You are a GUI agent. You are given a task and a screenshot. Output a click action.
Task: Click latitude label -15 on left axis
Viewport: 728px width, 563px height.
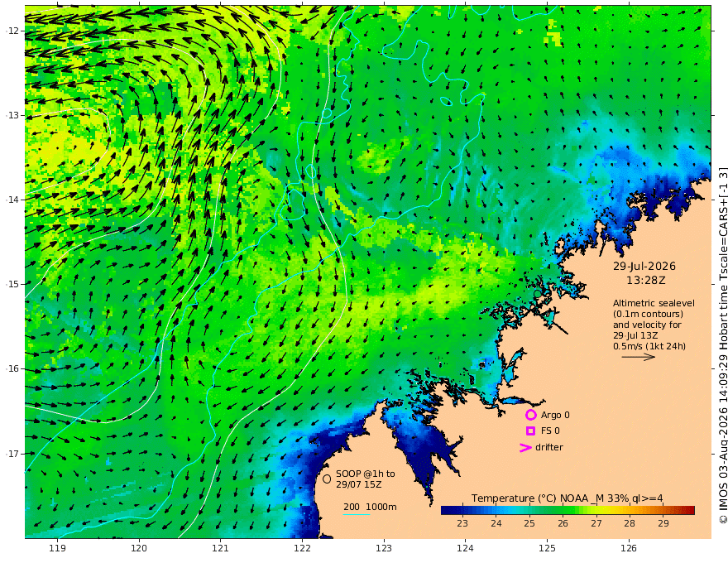(12, 284)
